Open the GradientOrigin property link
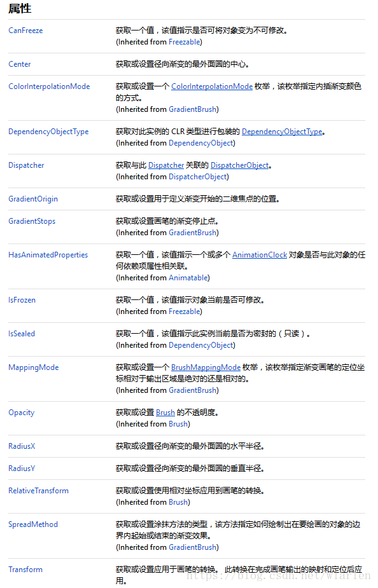Image resolution: width=378 pixels, height=588 pixels. point(33,199)
